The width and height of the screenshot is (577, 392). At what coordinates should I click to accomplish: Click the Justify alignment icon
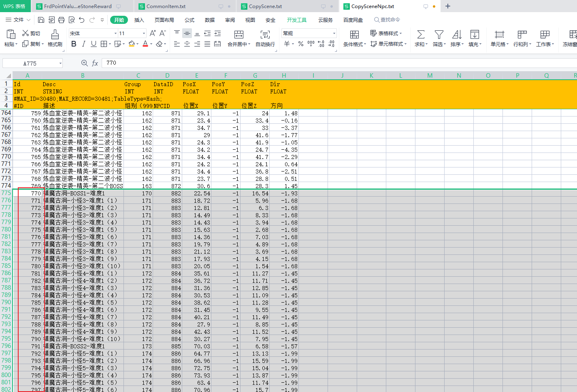point(207,44)
